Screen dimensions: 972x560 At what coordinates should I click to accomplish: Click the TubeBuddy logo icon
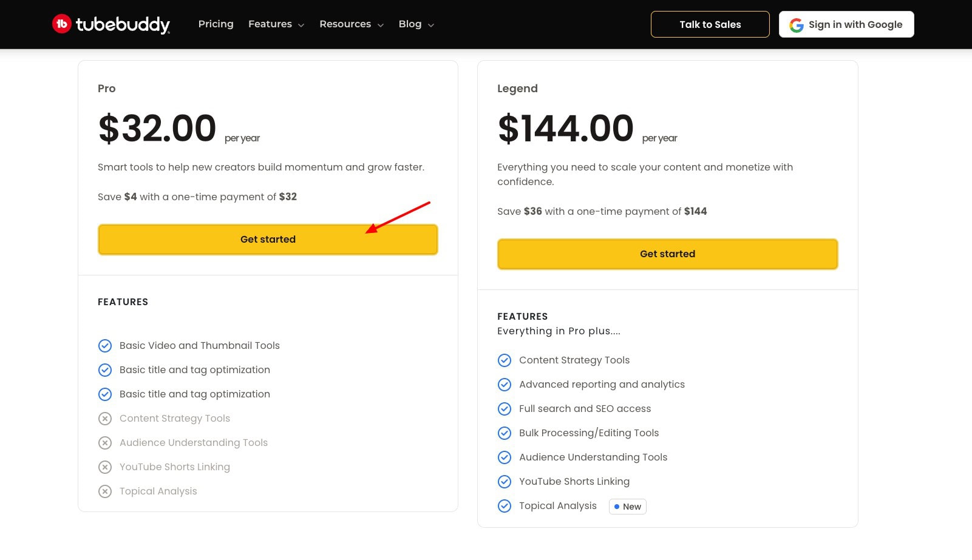[x=62, y=24]
